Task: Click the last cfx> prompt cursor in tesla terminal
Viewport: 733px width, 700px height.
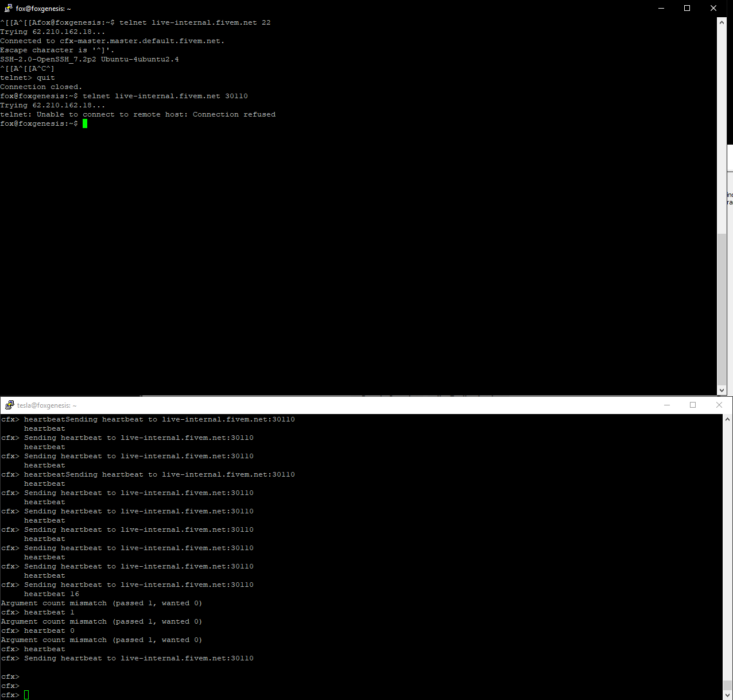Action: [26, 695]
